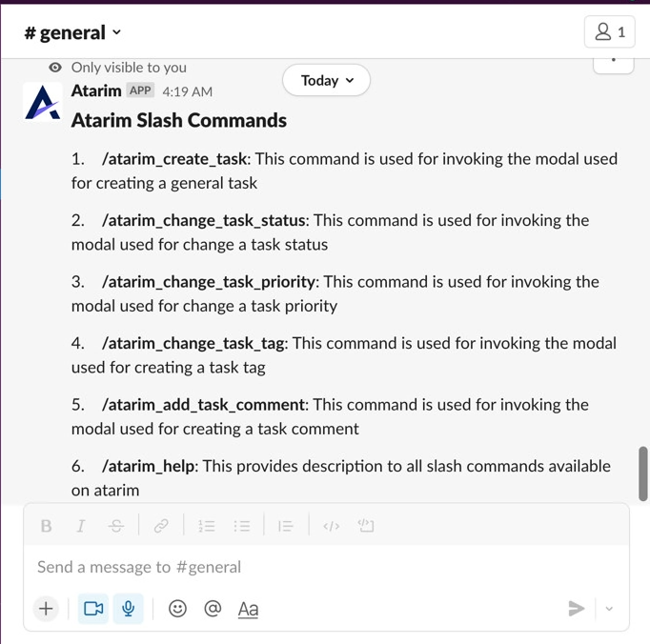
Task: Record an audio clip
Action: coord(129,609)
